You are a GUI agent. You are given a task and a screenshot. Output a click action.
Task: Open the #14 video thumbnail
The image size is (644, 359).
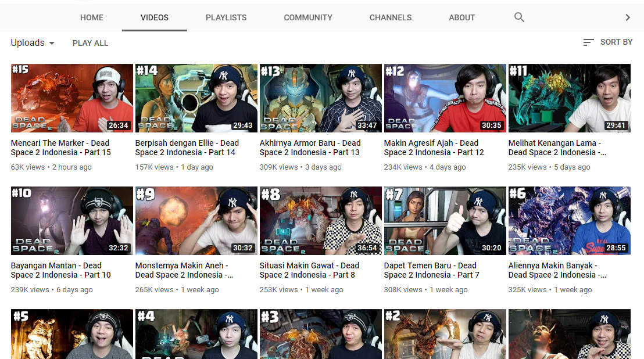[196, 98]
